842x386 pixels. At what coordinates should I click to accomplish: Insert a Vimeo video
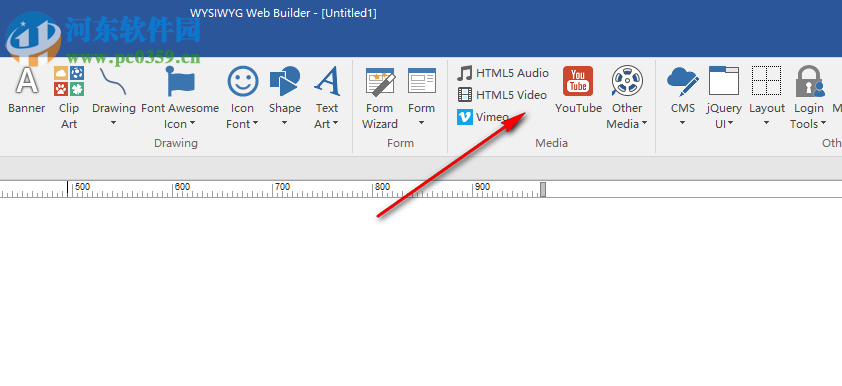pyautogui.click(x=483, y=116)
